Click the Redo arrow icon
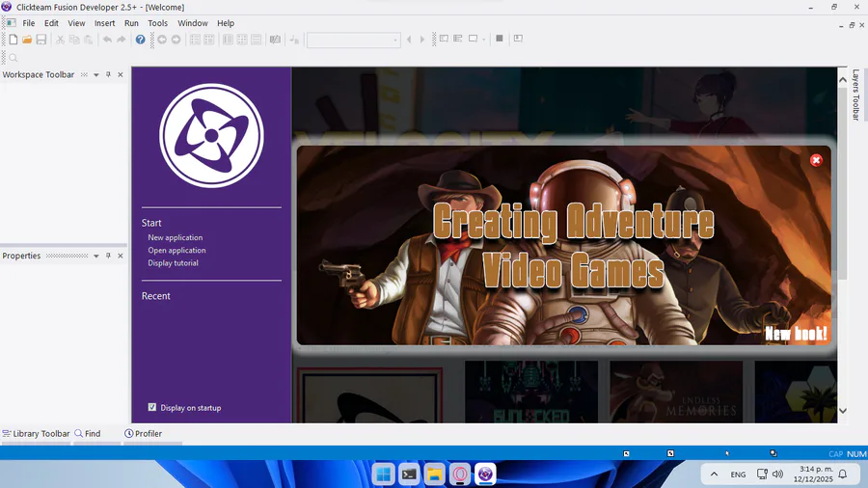This screenshot has height=488, width=868. [x=122, y=40]
